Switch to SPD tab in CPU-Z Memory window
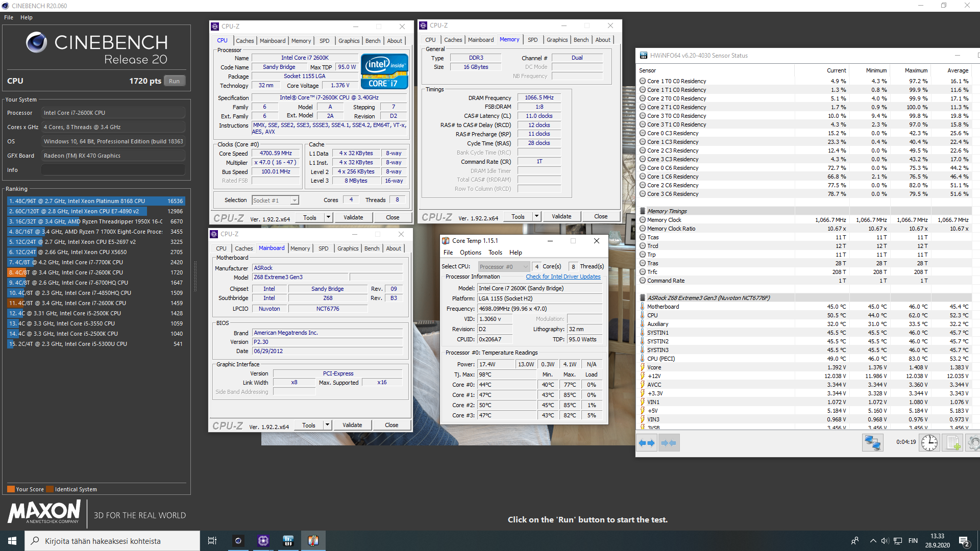This screenshot has height=551, width=980. click(533, 40)
